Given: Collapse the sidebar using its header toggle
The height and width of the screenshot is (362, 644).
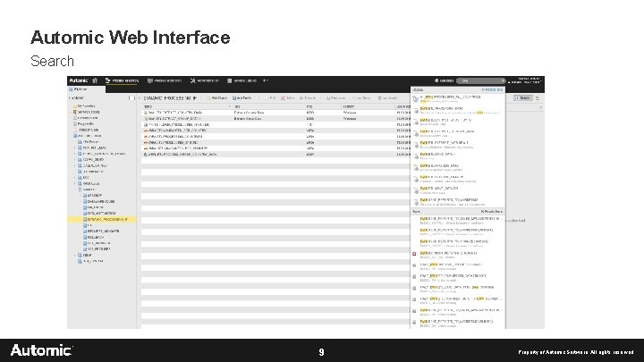Looking at the screenshot, I should (x=131, y=98).
